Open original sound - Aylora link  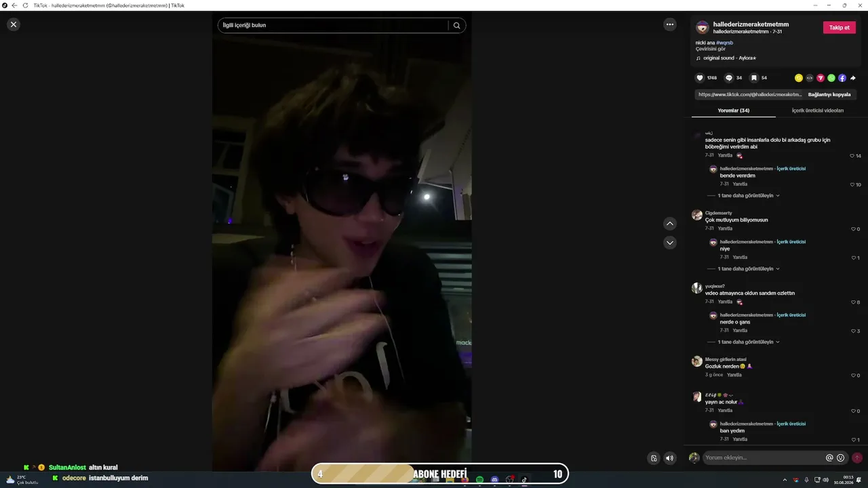[730, 58]
